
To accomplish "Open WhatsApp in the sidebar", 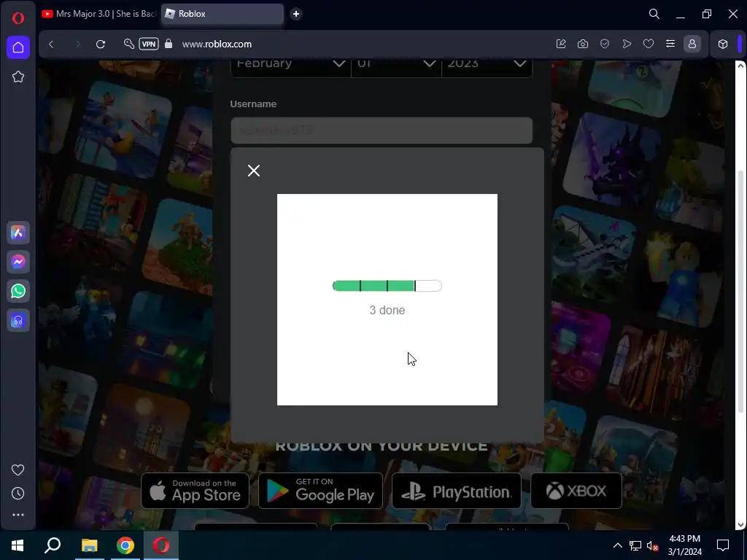I will click(x=18, y=291).
